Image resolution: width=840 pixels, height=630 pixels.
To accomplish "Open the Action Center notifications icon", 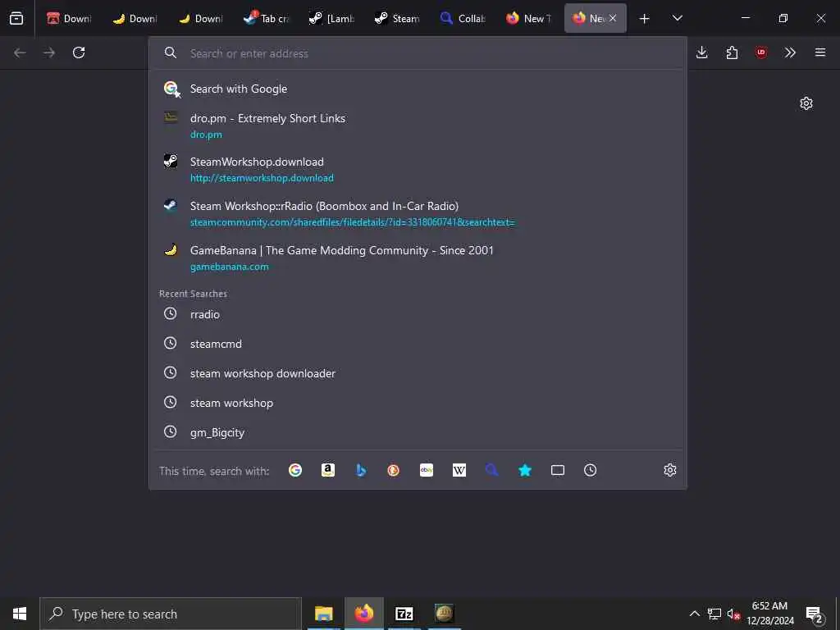I will pos(815,614).
